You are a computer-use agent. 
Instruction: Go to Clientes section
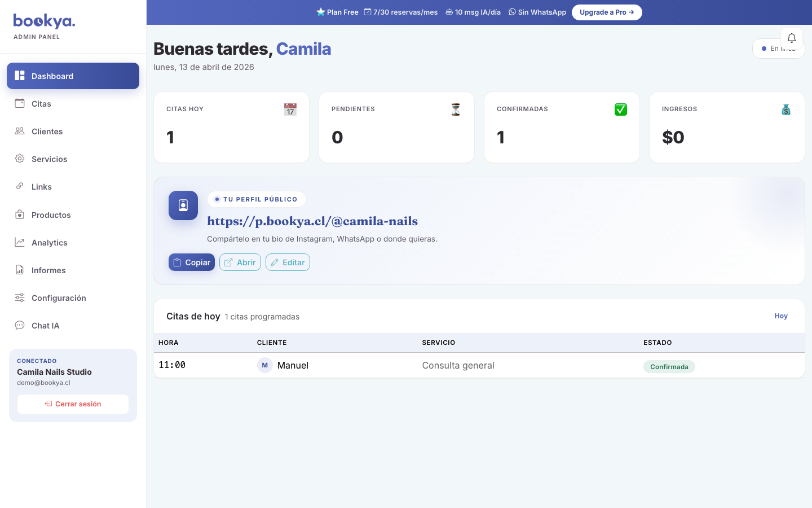pyautogui.click(x=73, y=132)
